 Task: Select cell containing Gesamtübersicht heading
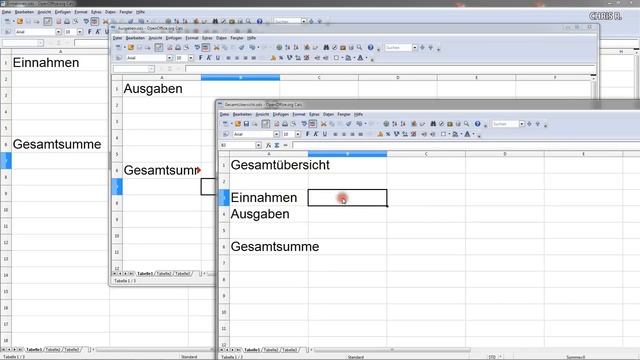[269, 165]
